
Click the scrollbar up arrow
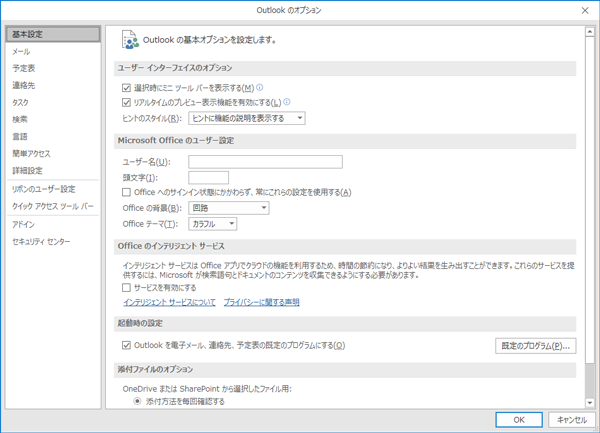pos(590,32)
